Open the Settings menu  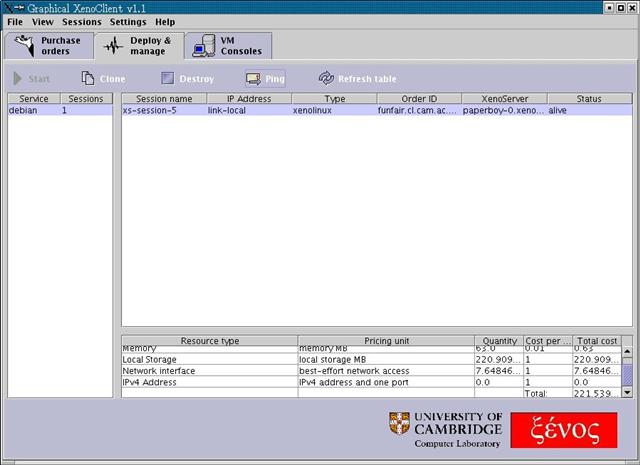coord(127,21)
